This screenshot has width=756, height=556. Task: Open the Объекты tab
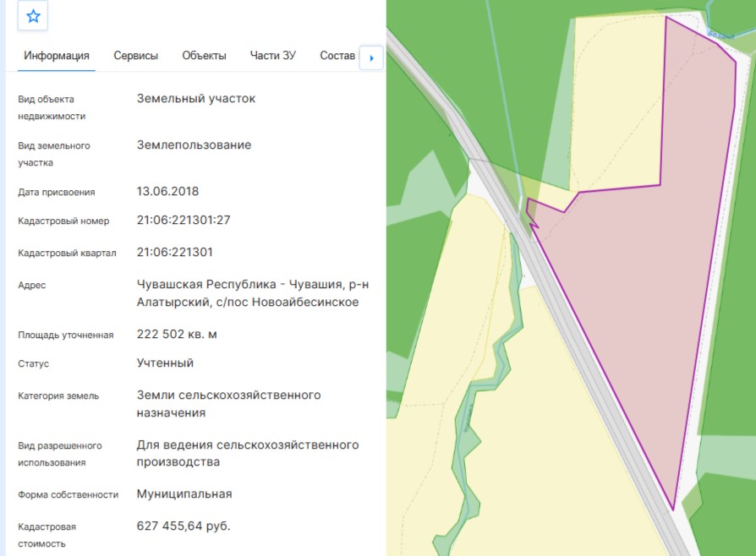pyautogui.click(x=204, y=56)
